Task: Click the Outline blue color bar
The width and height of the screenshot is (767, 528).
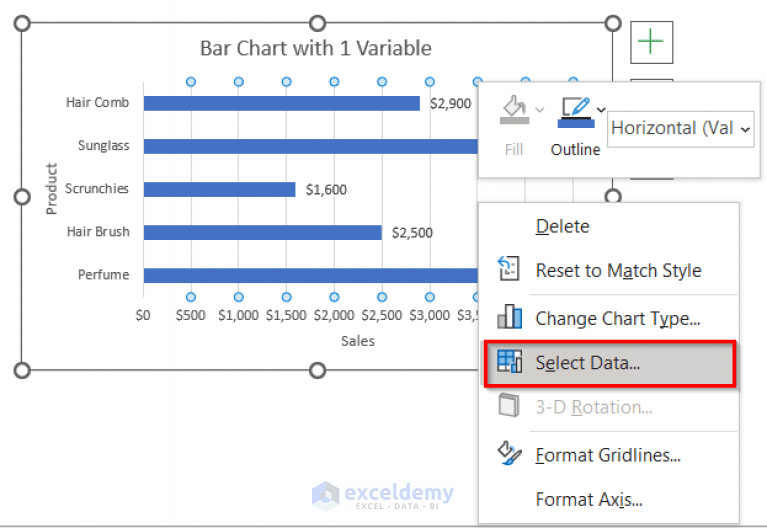Action: coord(576,124)
